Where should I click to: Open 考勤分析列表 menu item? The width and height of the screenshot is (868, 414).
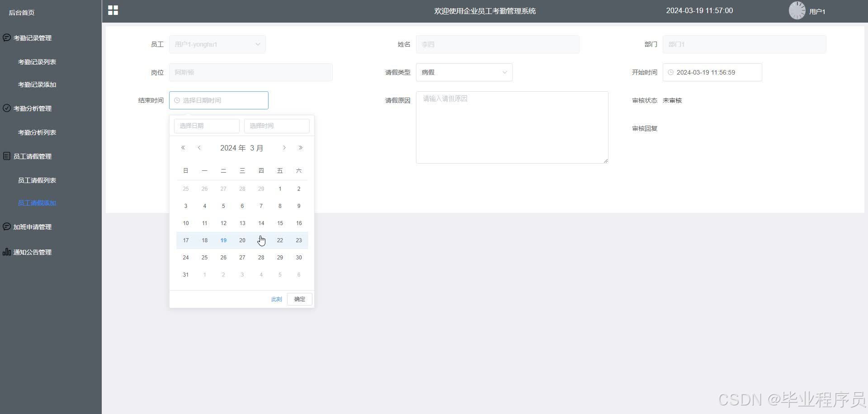37,132
